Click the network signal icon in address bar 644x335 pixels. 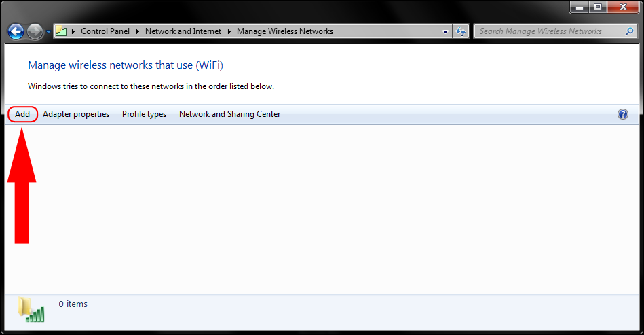[x=61, y=31]
